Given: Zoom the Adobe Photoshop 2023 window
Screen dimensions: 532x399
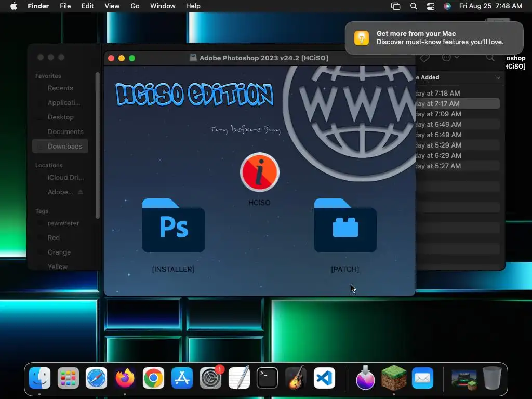Looking at the screenshot, I should click(132, 58).
